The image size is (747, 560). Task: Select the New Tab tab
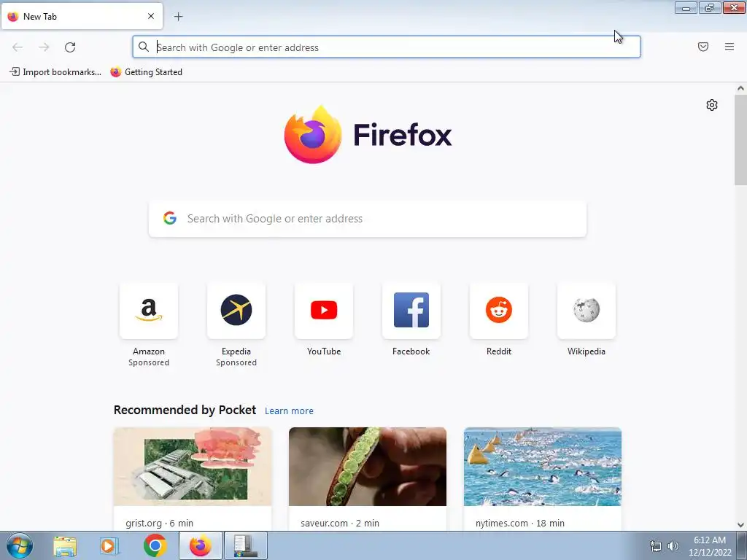click(x=82, y=16)
